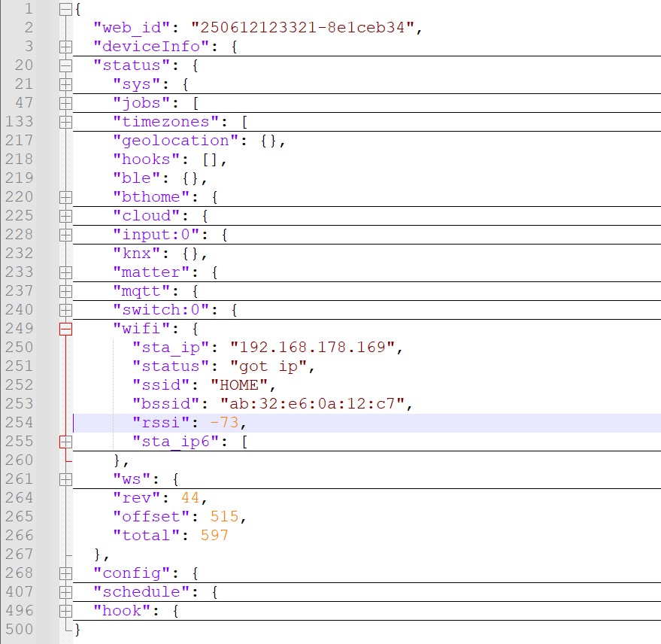Click the "ble" key on line 219
This screenshot has height=644, width=661.
click(137, 178)
